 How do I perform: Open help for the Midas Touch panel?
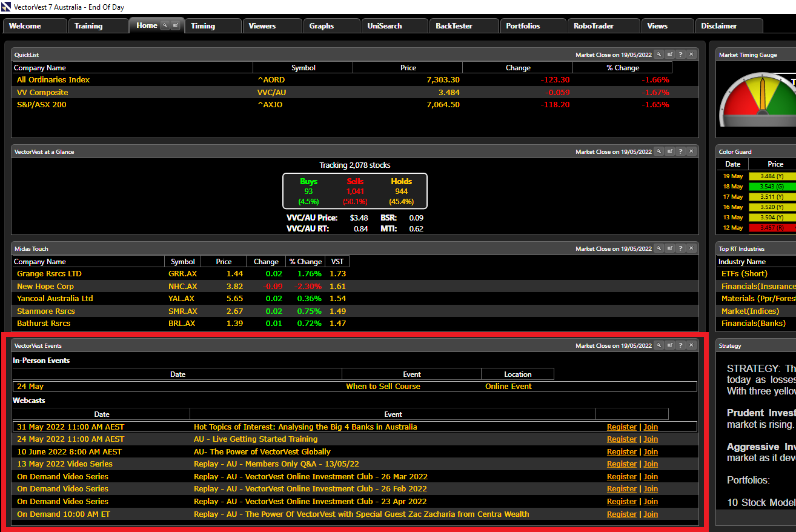click(x=681, y=248)
